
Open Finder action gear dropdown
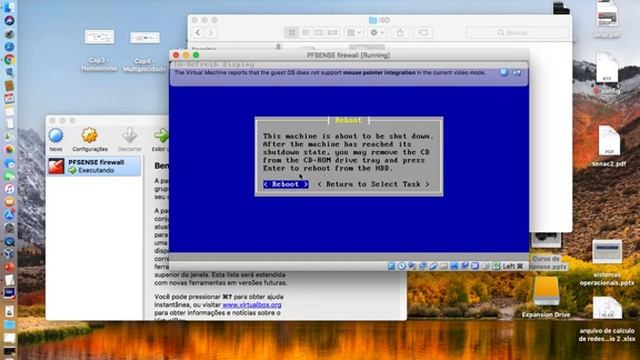coord(377,33)
